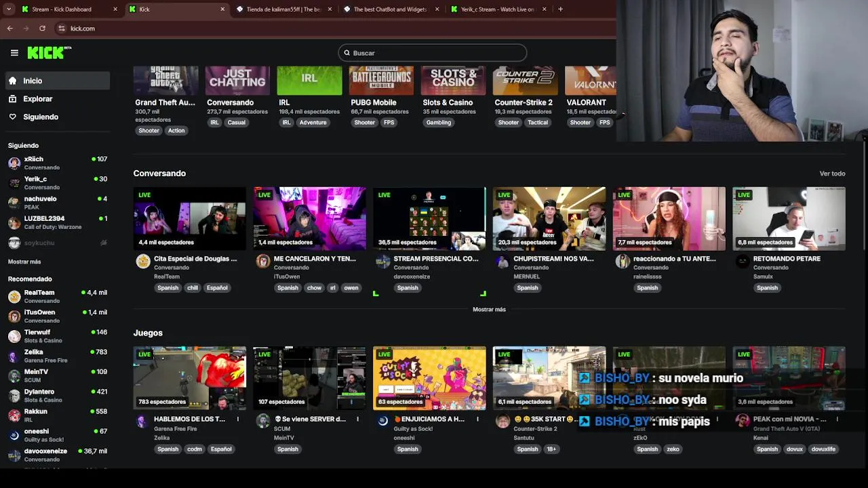Open Cita Especial de Douglas stream thumbnail
The image size is (868, 488).
(x=190, y=219)
